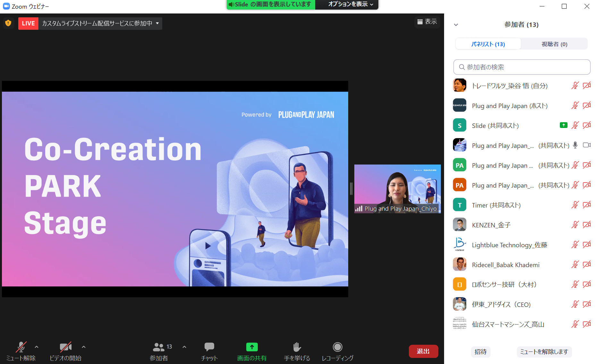Click the 参加者の検索 search field
The width and height of the screenshot is (598, 364).
pyautogui.click(x=522, y=67)
